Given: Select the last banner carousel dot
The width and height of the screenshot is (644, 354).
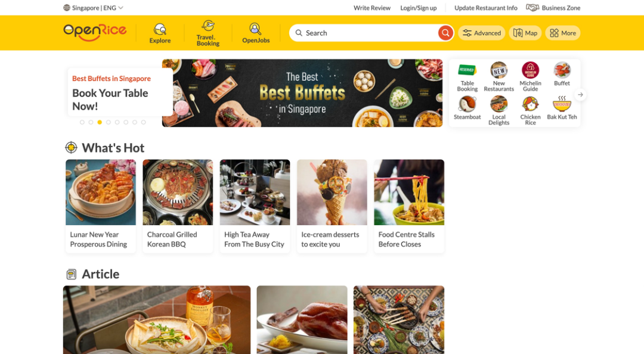Looking at the screenshot, I should click(143, 122).
